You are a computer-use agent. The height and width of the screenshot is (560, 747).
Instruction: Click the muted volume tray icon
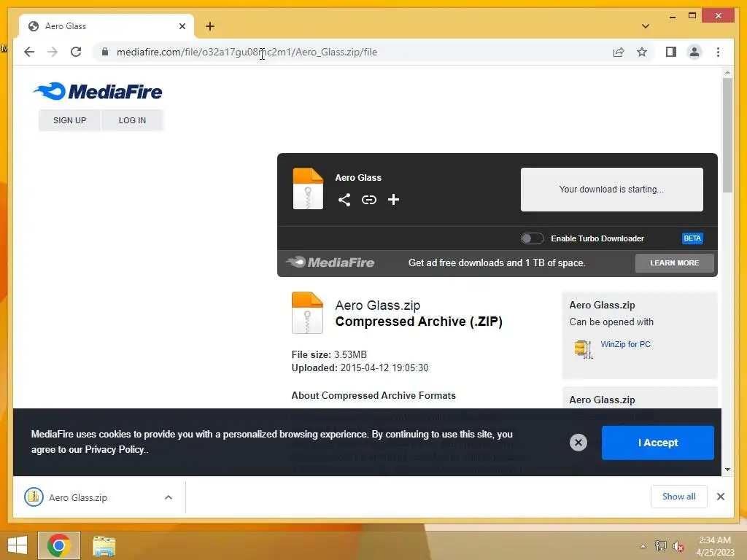coord(678,546)
